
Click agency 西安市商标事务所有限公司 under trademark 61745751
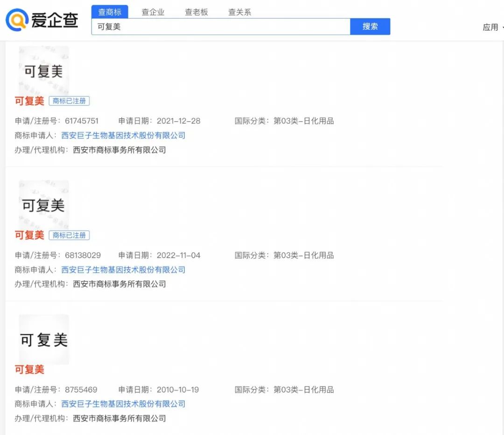[x=119, y=150]
